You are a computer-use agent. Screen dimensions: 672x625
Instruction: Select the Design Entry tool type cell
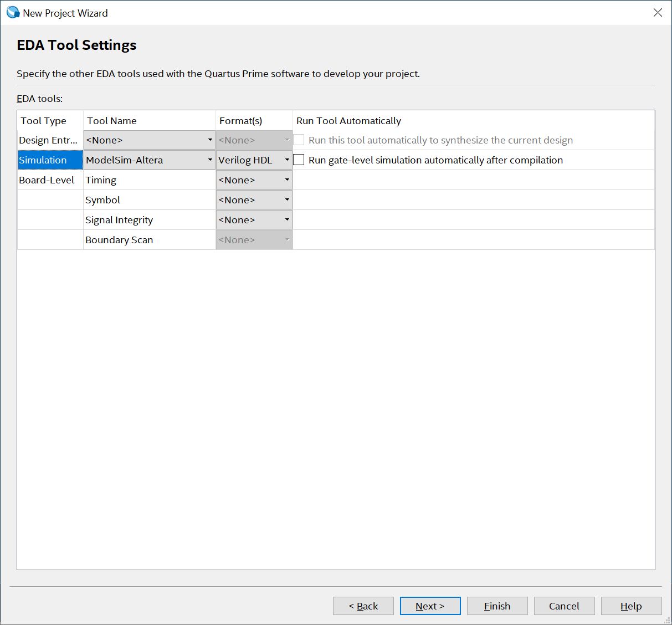tap(50, 140)
